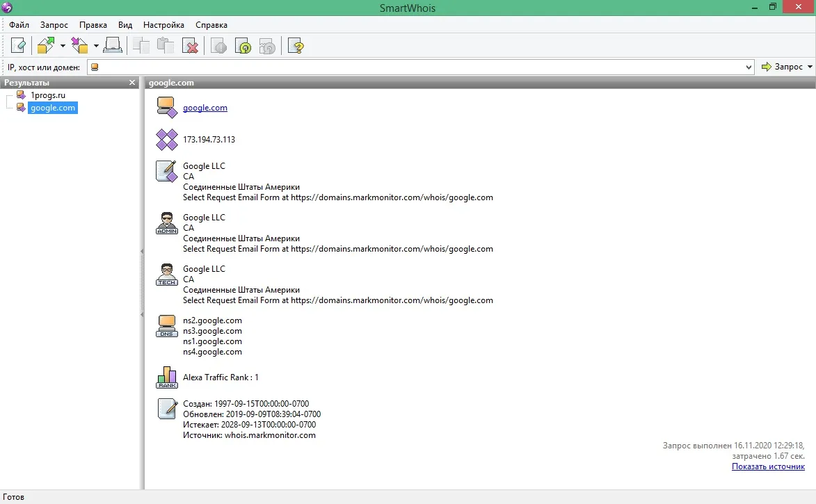The width and height of the screenshot is (816, 504).
Task: Close the Результаты panel
Action: (x=132, y=83)
